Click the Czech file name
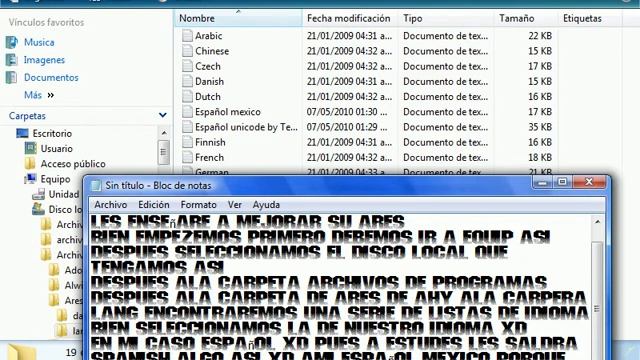Screen dimensions: 640x360 (x=208, y=66)
